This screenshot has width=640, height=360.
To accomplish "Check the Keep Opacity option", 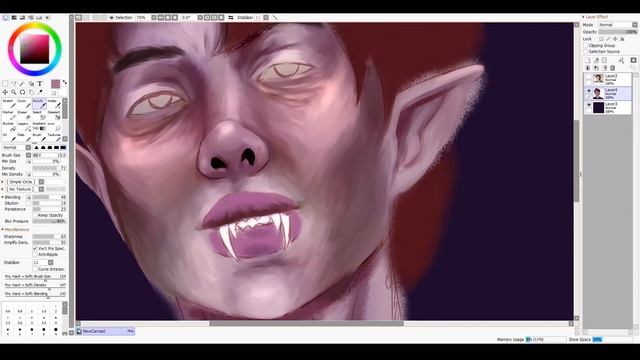I will (35, 215).
